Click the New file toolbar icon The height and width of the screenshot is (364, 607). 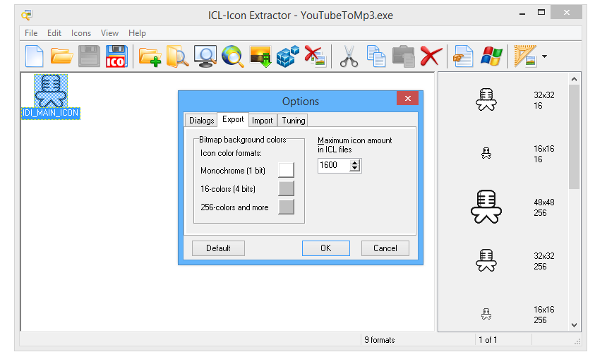35,56
